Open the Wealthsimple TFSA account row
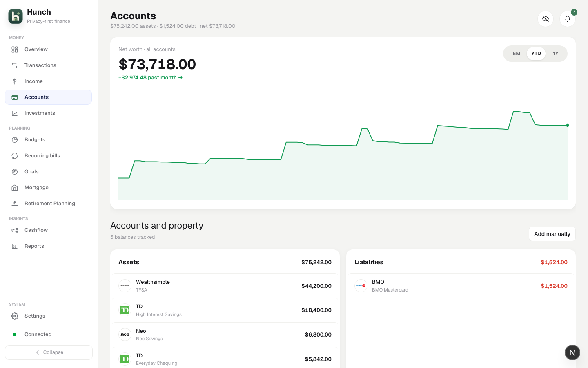This screenshot has height=368, width=588. 225,286
